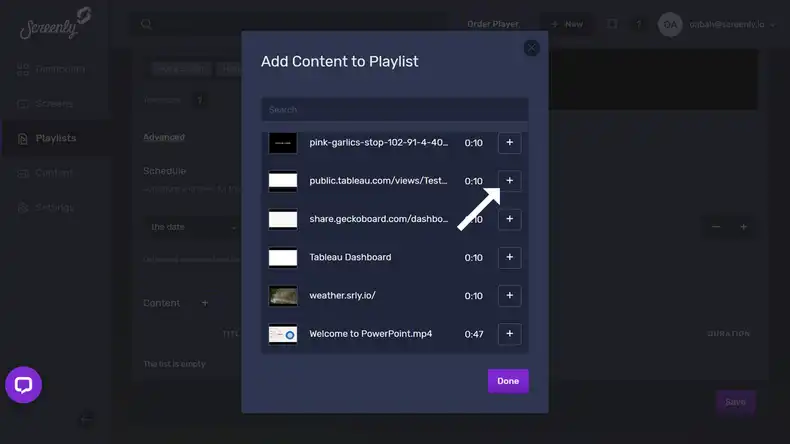The width and height of the screenshot is (790, 444).
Task: Add Tableau Dashboard to playlist
Action: coord(509,258)
